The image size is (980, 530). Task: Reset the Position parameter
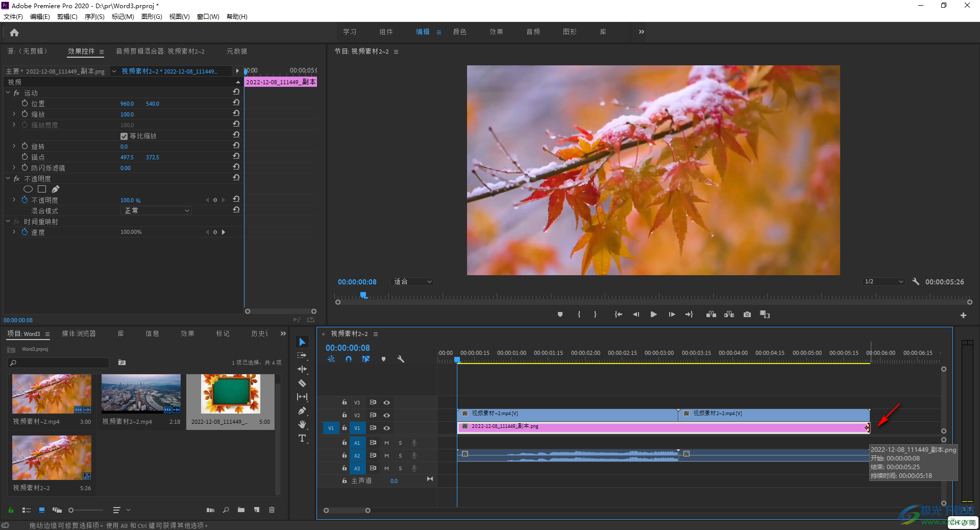[236, 102]
